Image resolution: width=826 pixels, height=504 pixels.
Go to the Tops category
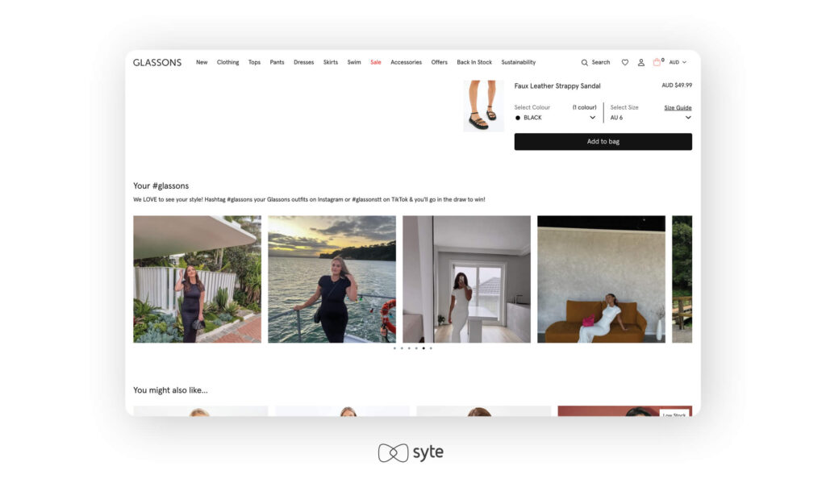pyautogui.click(x=254, y=62)
